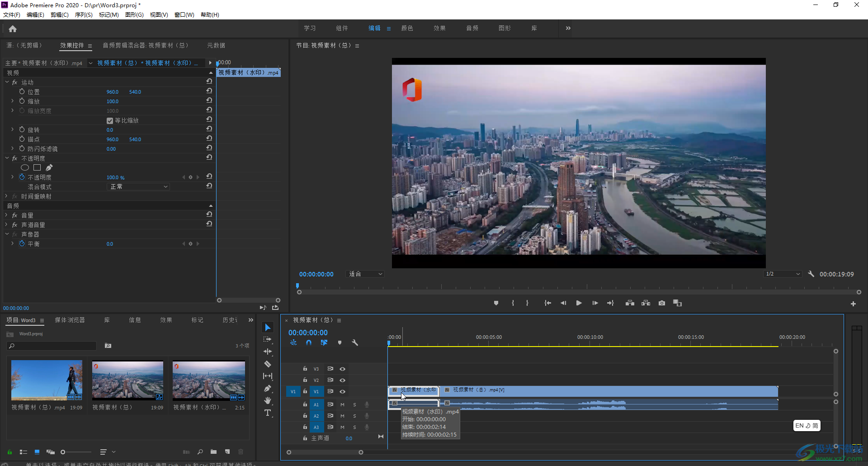This screenshot has width=868, height=466.
Task: Mute audio track A1
Action: coord(342,405)
